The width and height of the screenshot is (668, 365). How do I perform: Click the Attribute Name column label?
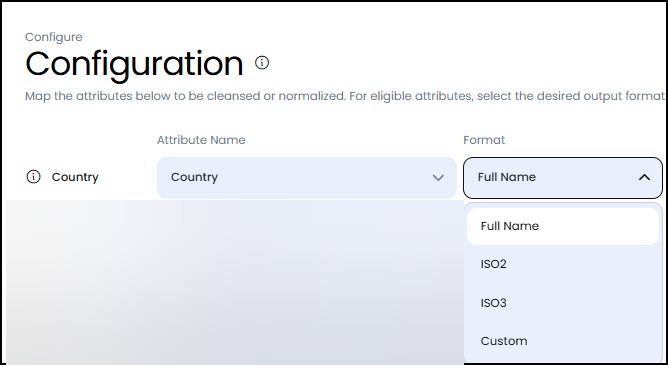201,140
